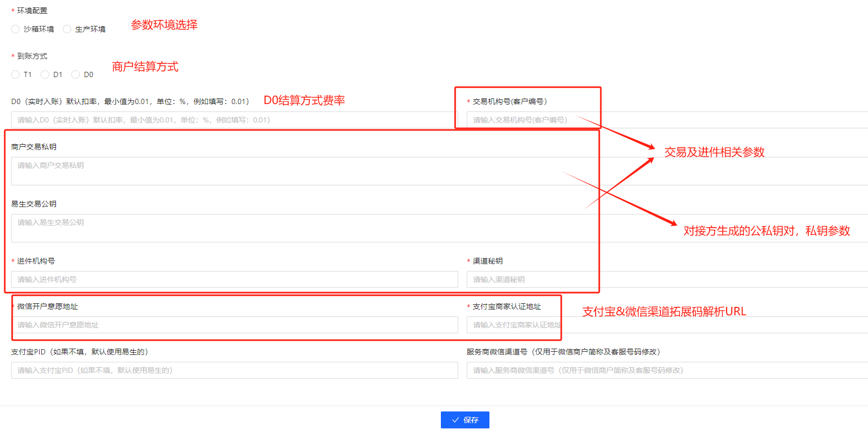The image size is (868, 431).
Task: Click the 支付宝商家认证地址 input box
Action: pyautogui.click(x=665, y=325)
